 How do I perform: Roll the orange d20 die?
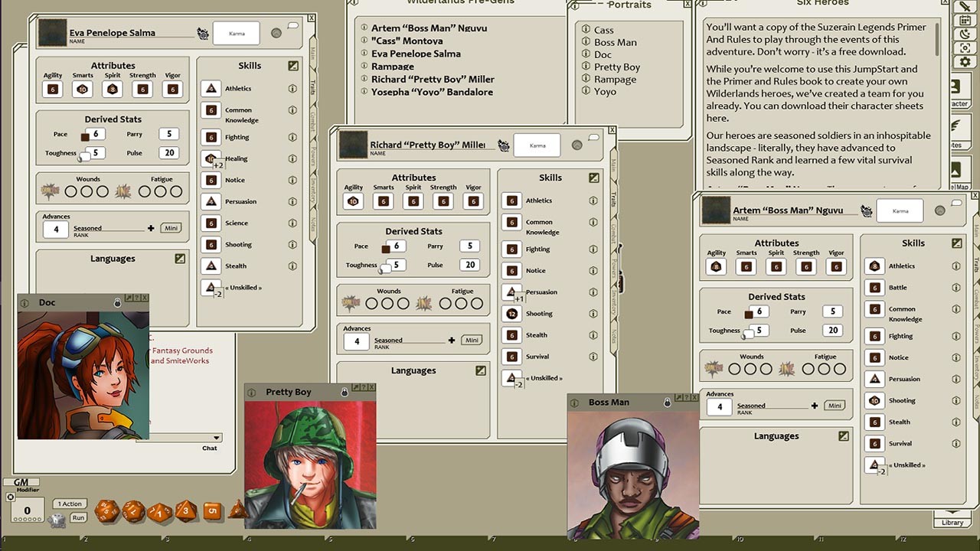pyautogui.click(x=106, y=510)
